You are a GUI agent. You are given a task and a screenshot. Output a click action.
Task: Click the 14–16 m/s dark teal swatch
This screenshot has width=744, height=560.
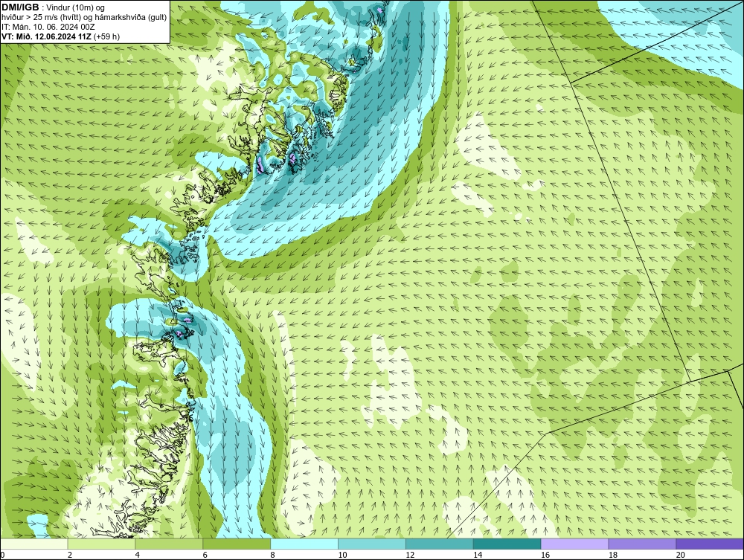point(507,544)
